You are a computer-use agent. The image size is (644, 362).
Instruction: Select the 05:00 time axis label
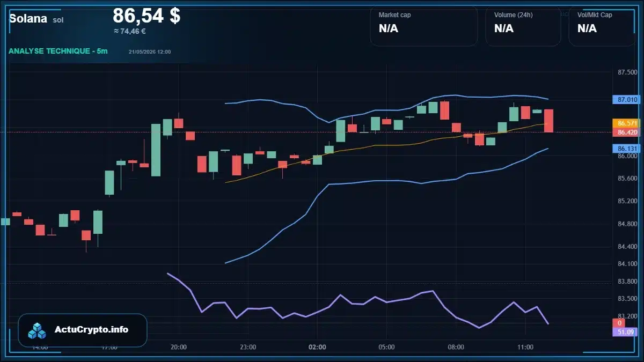[386, 348]
